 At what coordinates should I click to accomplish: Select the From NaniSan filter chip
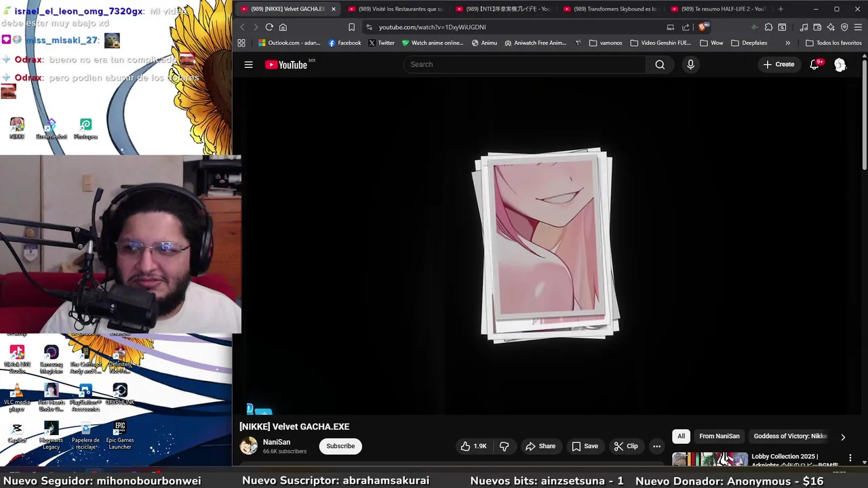click(x=719, y=436)
